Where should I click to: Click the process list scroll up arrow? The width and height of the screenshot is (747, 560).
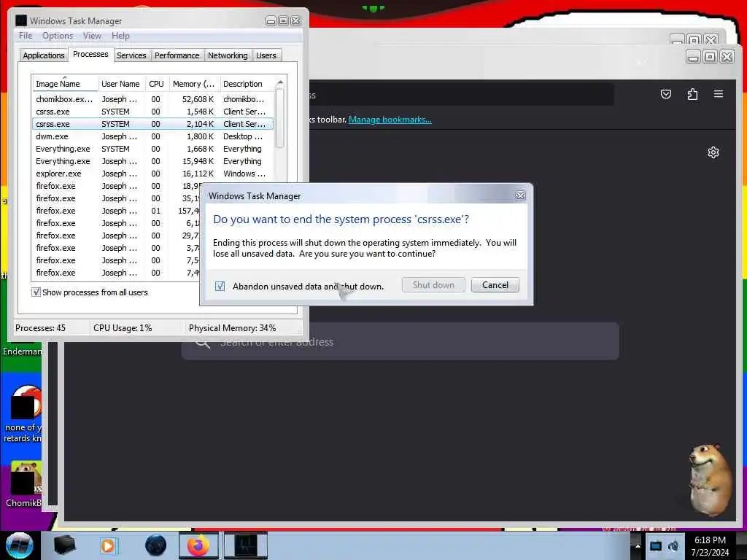(x=280, y=82)
